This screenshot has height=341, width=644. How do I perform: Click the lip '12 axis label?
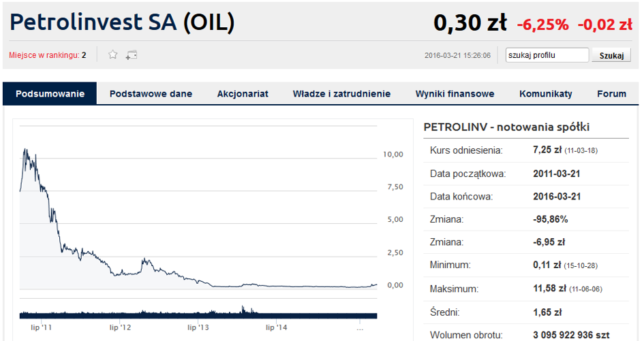click(121, 327)
